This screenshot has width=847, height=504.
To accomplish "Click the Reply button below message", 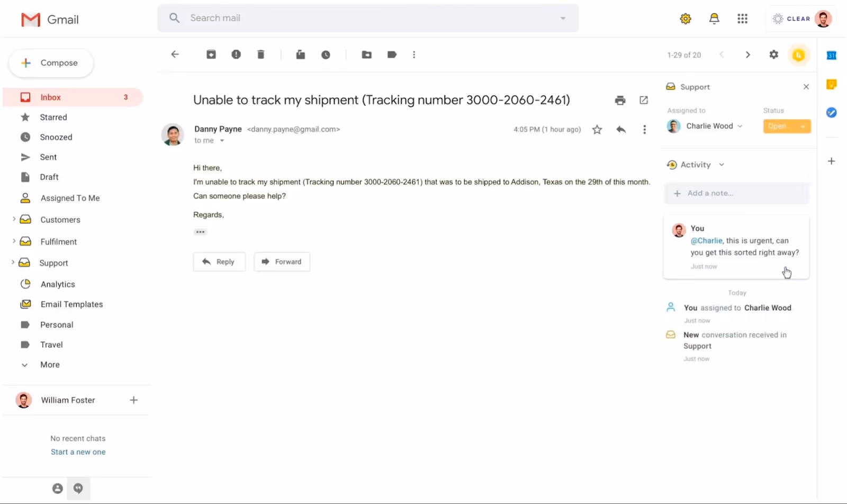I will pos(219,262).
